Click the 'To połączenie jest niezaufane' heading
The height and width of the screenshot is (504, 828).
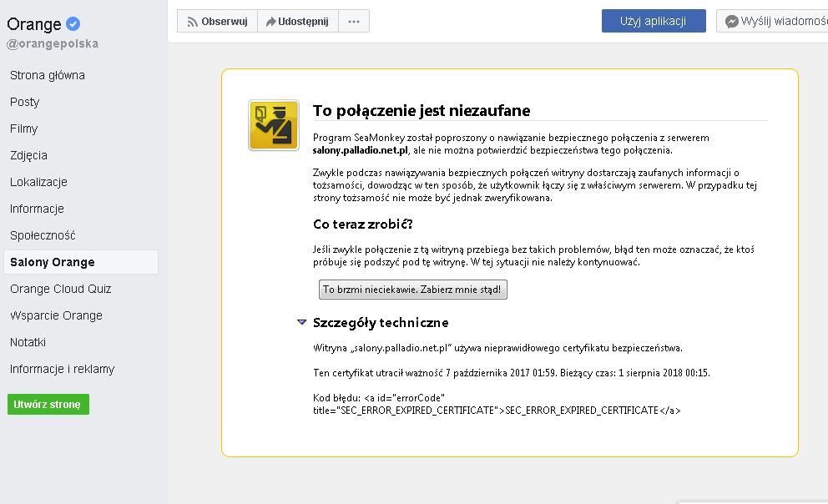[x=422, y=110]
